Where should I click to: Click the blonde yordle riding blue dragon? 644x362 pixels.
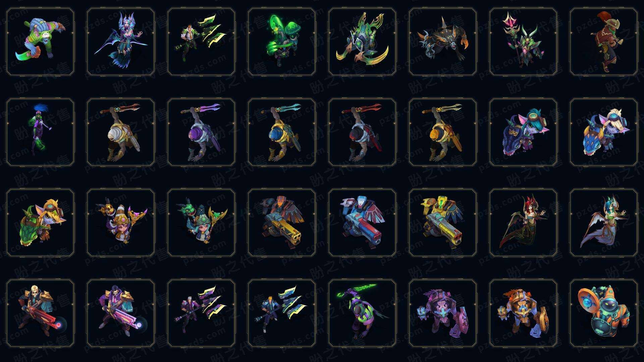click(604, 132)
